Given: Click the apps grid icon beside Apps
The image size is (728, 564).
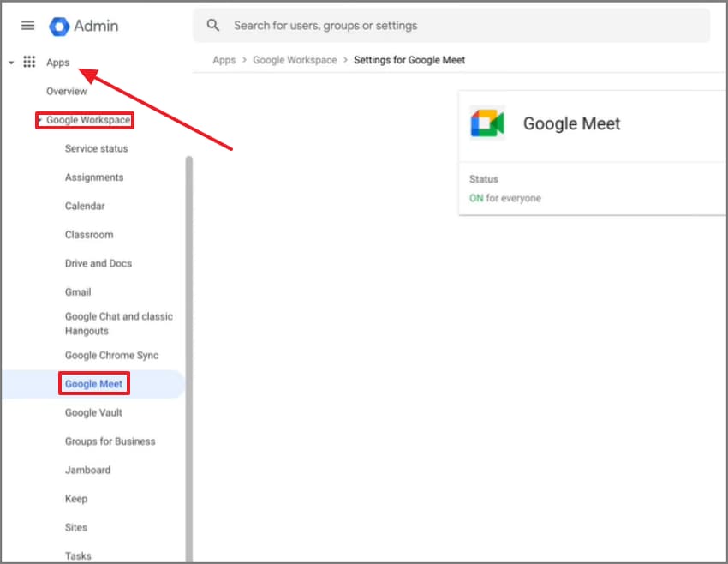Looking at the screenshot, I should click(x=28, y=61).
